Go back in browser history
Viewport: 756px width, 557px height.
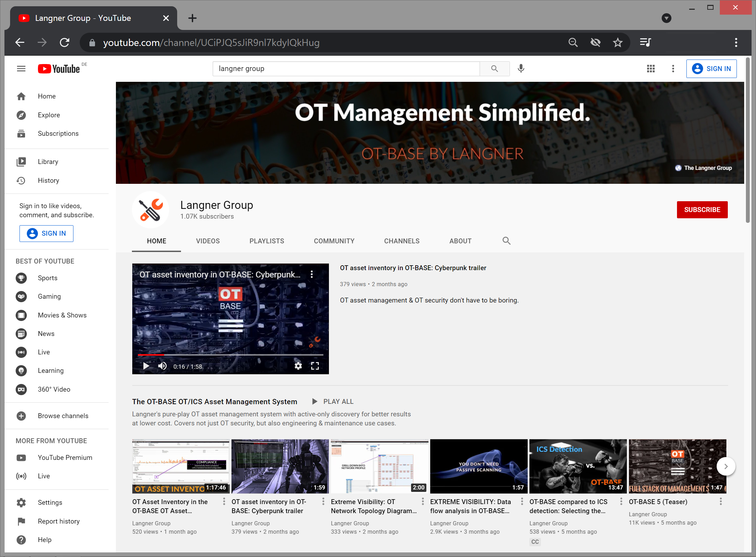[20, 42]
